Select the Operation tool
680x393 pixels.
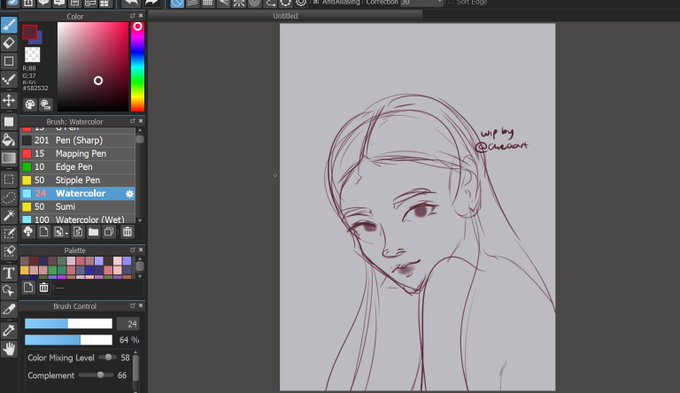click(9, 291)
